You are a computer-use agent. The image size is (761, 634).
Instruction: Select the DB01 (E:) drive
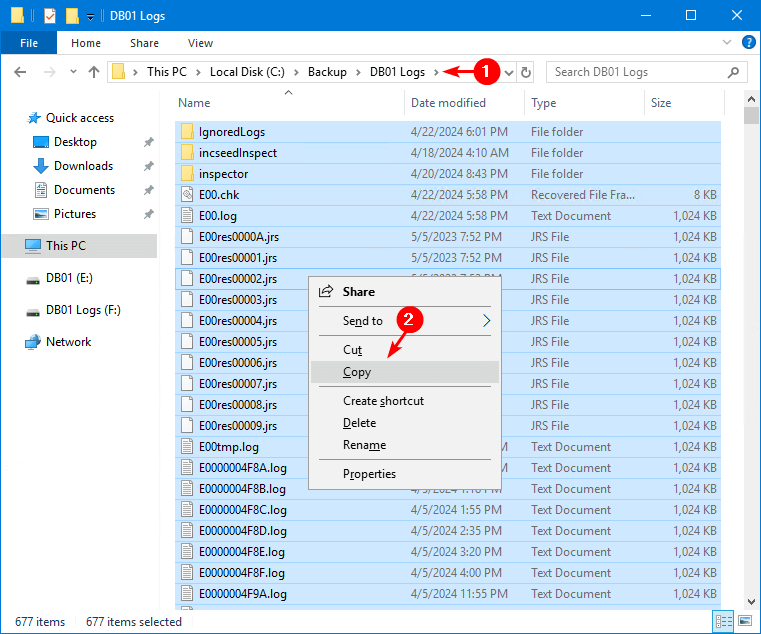[x=69, y=278]
